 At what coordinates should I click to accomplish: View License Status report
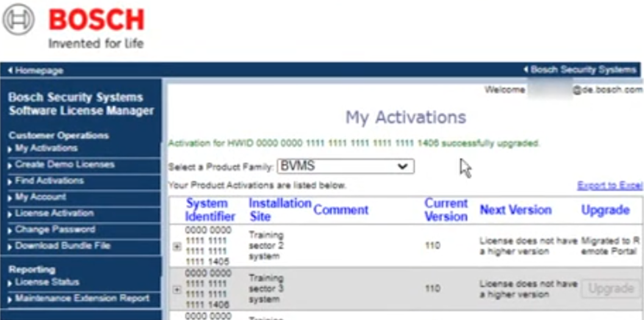pos(47,283)
